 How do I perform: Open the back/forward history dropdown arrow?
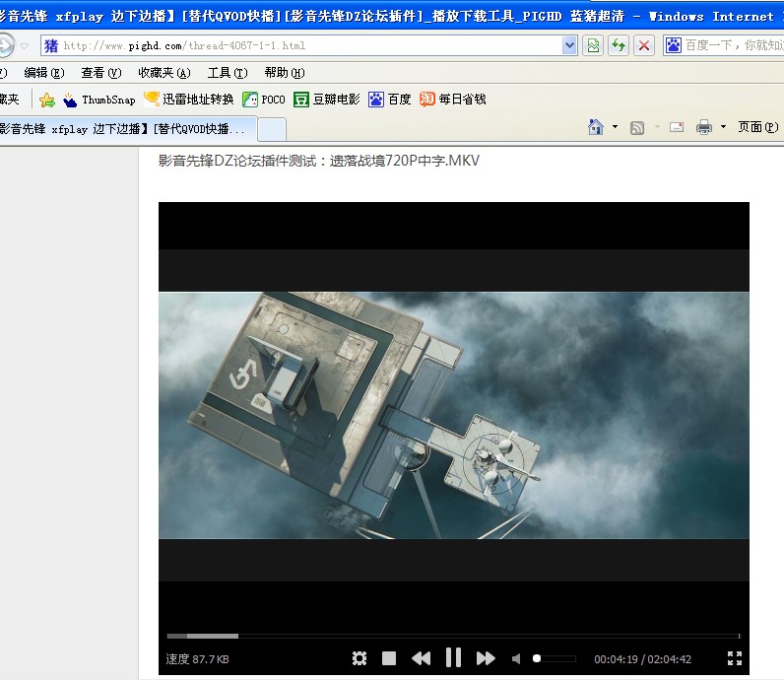point(24,46)
